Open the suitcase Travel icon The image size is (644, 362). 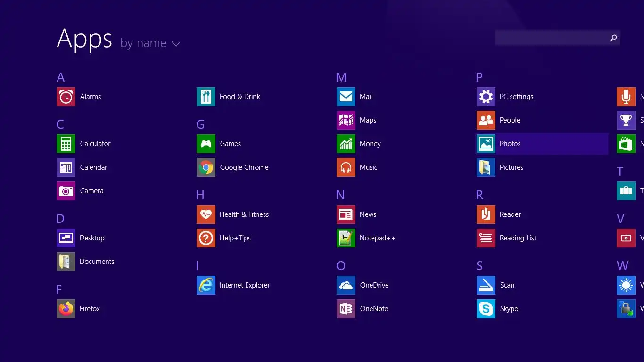pos(626,191)
